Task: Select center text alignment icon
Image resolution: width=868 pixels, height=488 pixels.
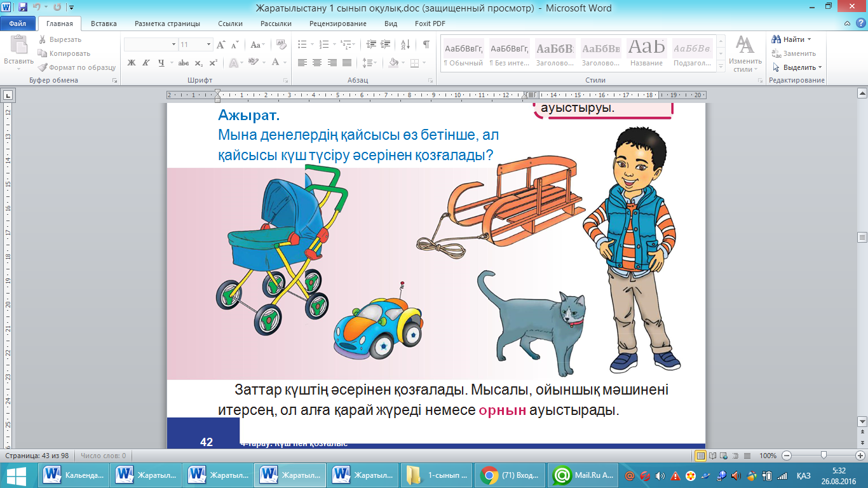Action: (x=316, y=62)
